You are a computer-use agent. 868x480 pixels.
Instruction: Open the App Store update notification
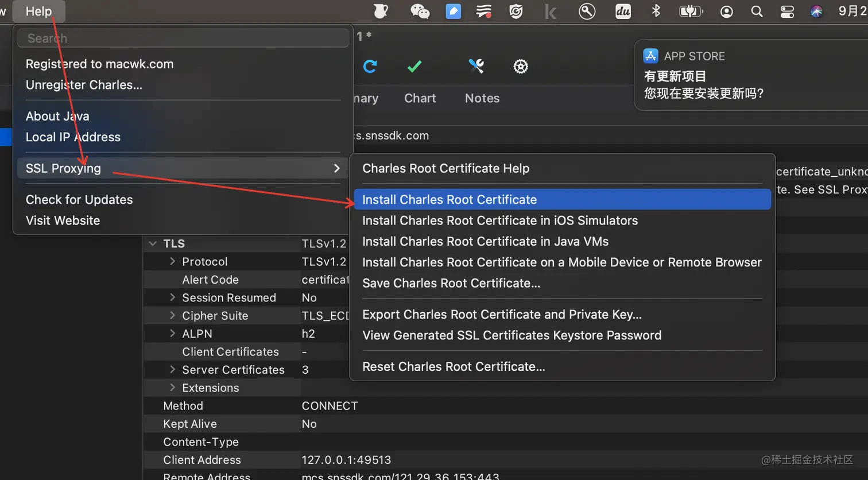(751, 75)
